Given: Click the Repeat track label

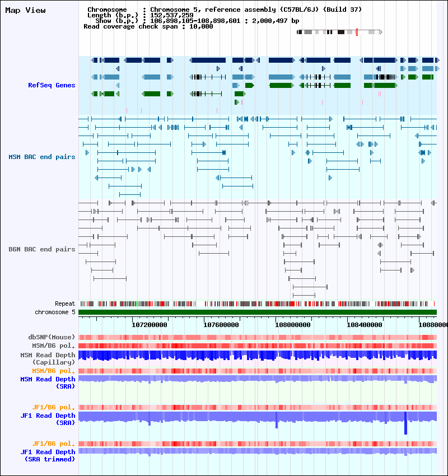Looking at the screenshot, I should [x=65, y=304].
